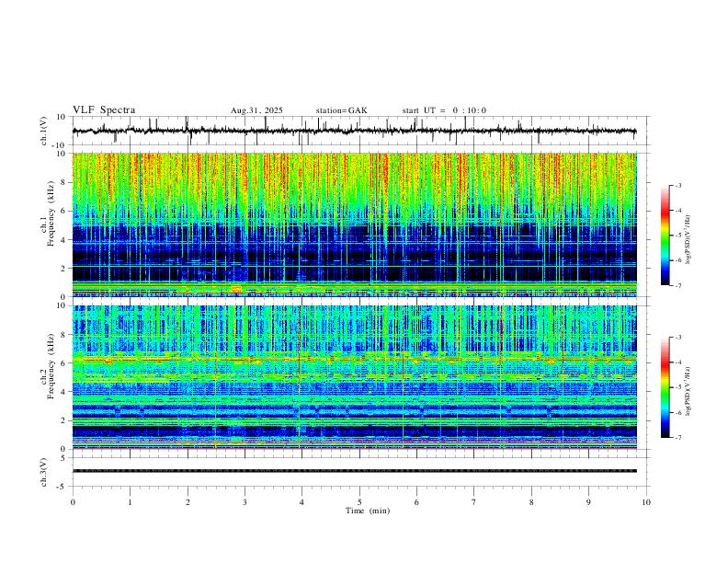Click the '6' kHz tick on ch.2 frequency axis

pos(64,363)
